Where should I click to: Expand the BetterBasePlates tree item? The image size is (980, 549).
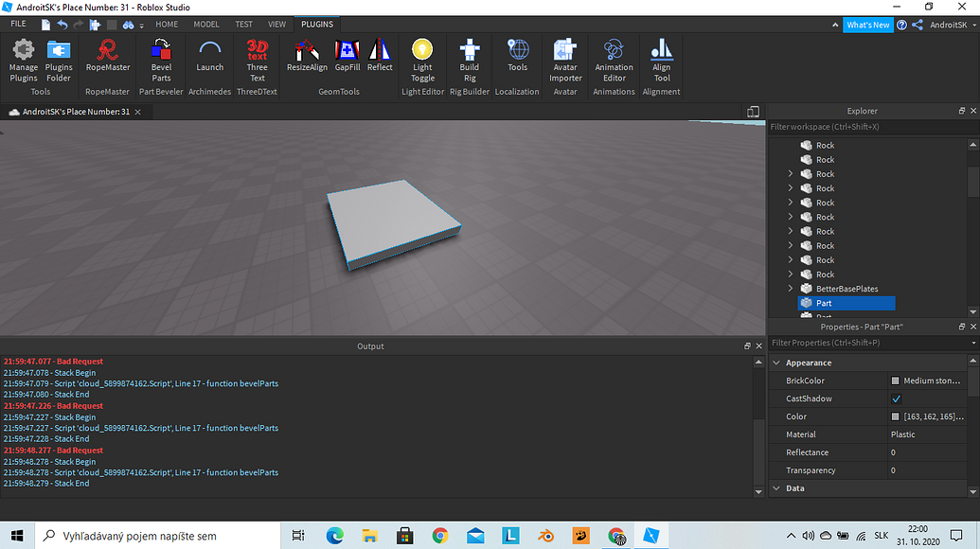point(791,289)
